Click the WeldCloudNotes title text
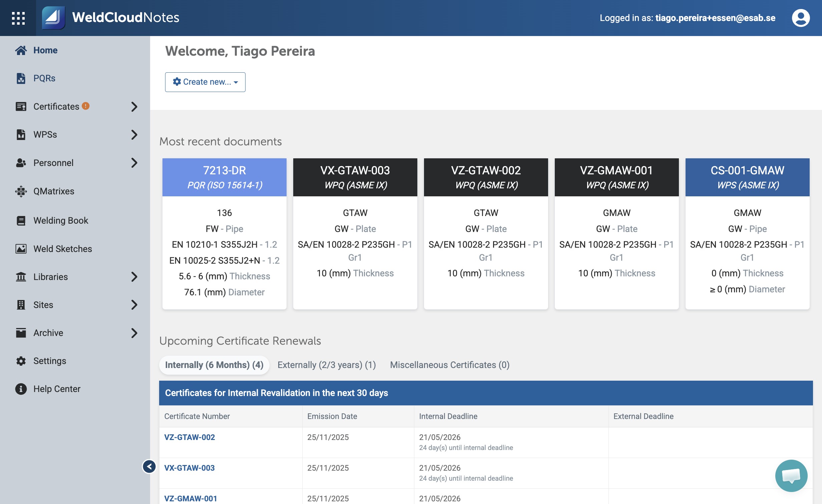The height and width of the screenshot is (504, 822). [126, 18]
